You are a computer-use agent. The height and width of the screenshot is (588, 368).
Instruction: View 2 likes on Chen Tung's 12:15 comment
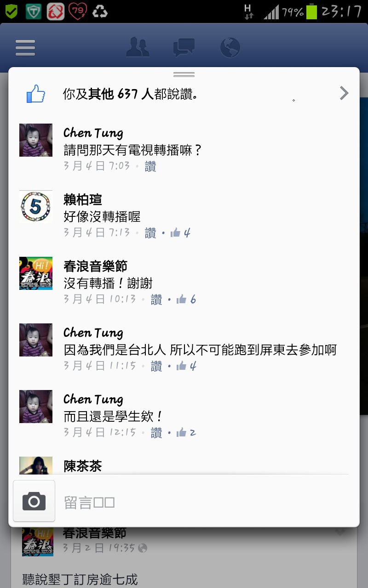pyautogui.click(x=186, y=433)
